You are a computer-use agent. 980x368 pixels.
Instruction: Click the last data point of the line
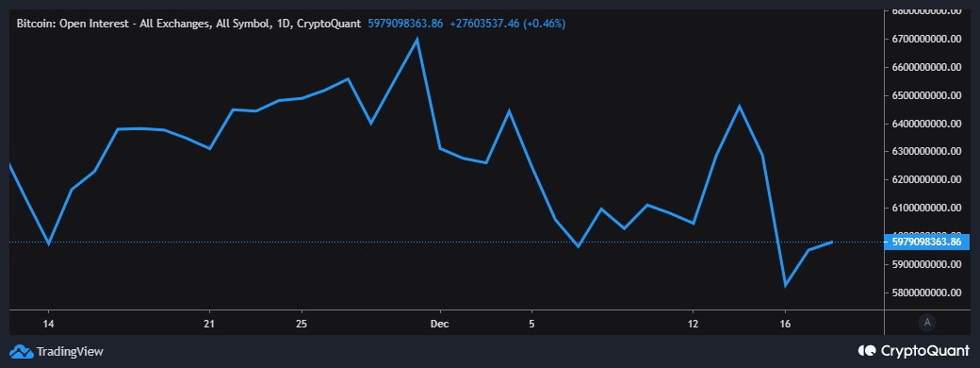coord(831,242)
